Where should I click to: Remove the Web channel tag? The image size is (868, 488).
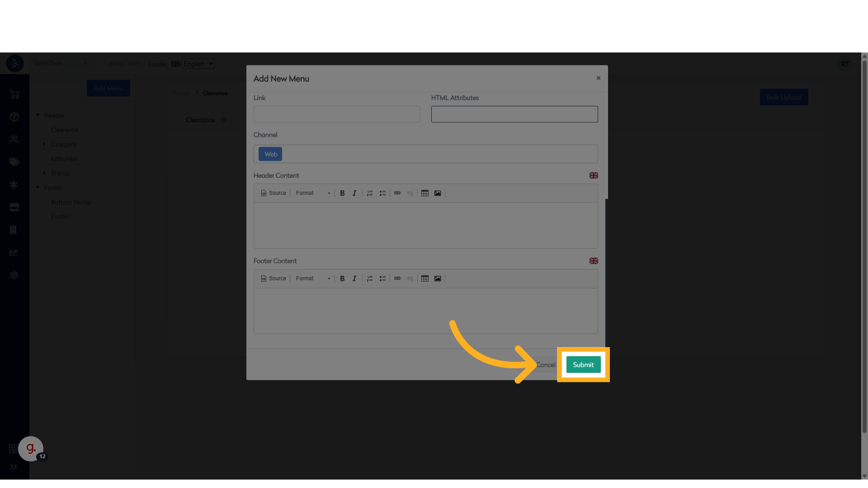pos(270,154)
